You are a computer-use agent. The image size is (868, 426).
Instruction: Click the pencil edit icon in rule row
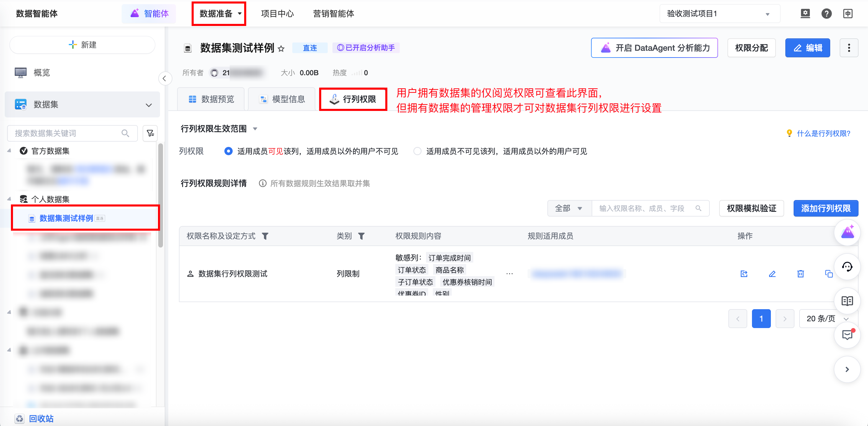pyautogui.click(x=772, y=274)
